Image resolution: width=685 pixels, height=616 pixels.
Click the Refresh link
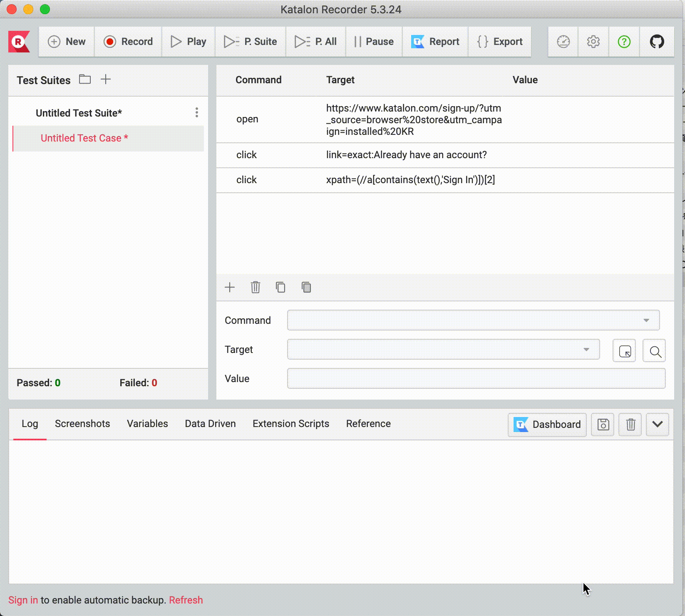click(186, 600)
